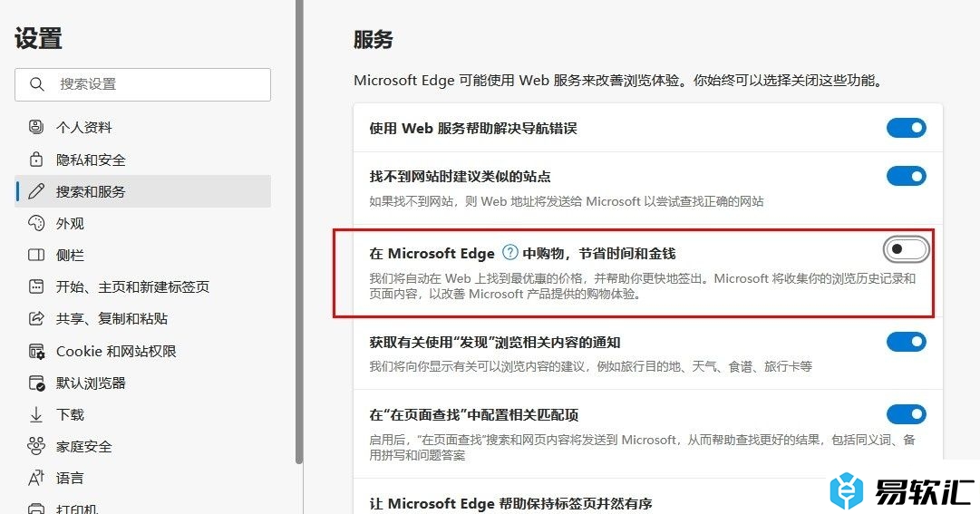Screen dimensions: 980x514
Task: Click the 个人资料 profile icon
Action: (x=36, y=127)
